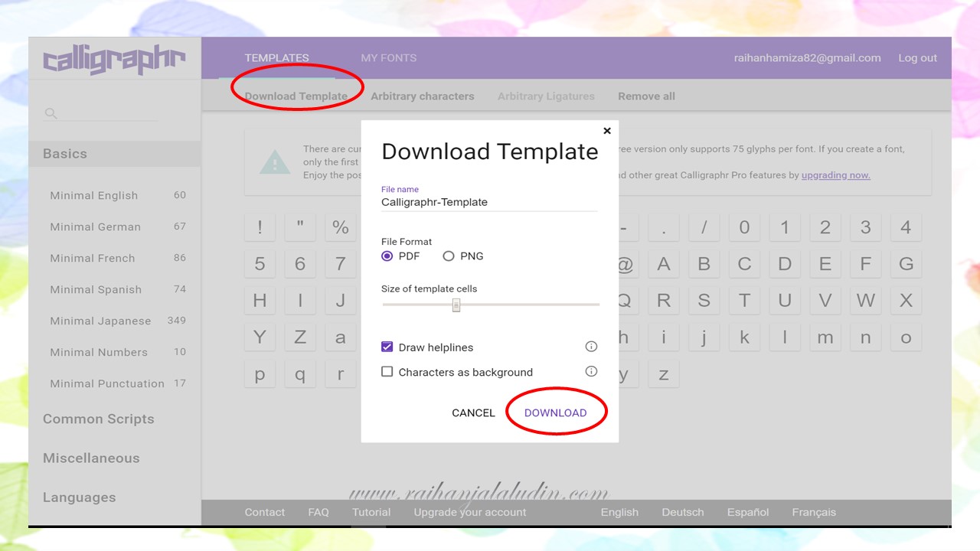
Task: Follow the upgrading now link
Action: (836, 175)
